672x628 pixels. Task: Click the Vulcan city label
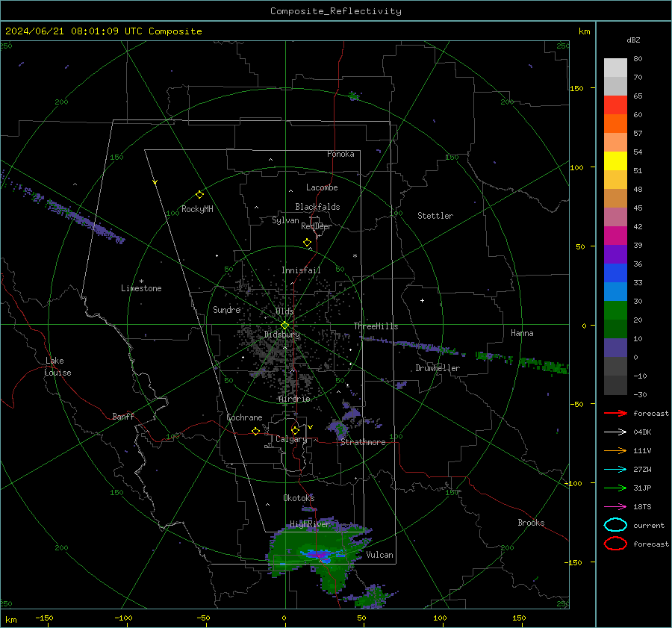click(x=379, y=555)
